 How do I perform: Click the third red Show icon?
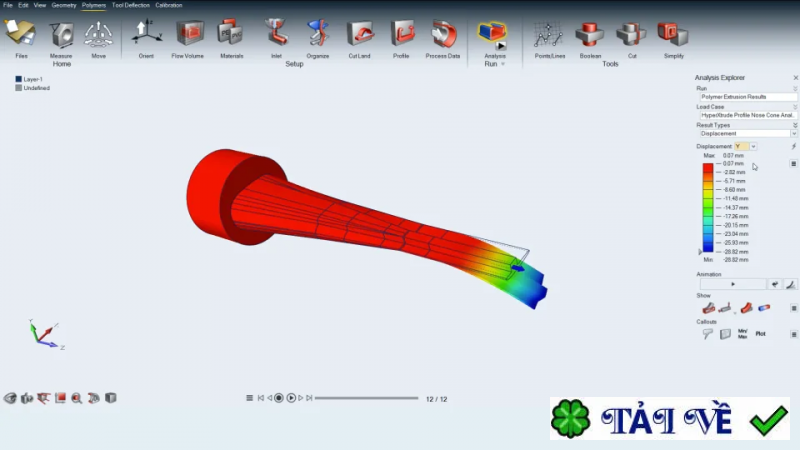pos(746,308)
